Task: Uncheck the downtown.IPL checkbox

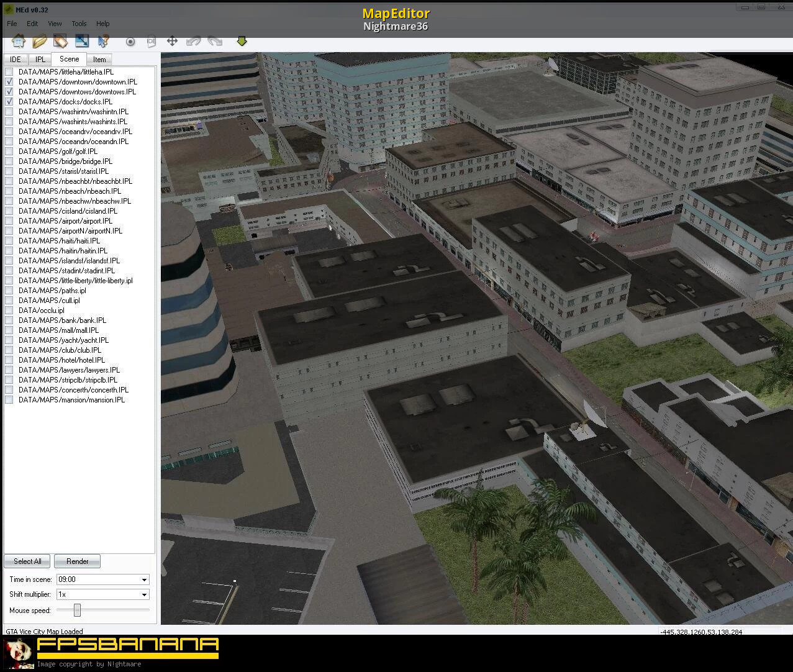Action: coord(9,82)
